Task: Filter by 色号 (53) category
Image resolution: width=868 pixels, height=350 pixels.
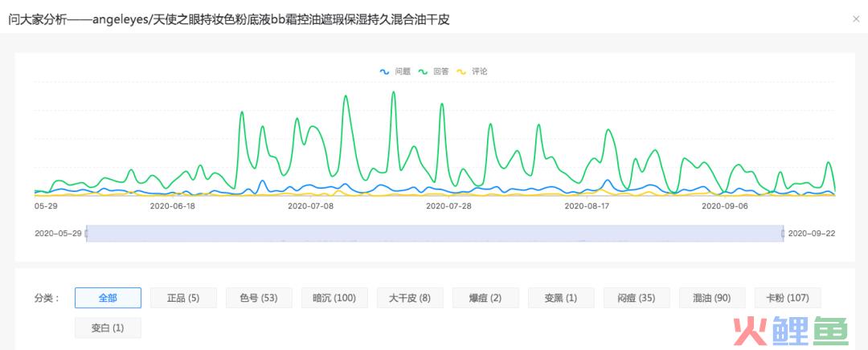Action: [259, 298]
